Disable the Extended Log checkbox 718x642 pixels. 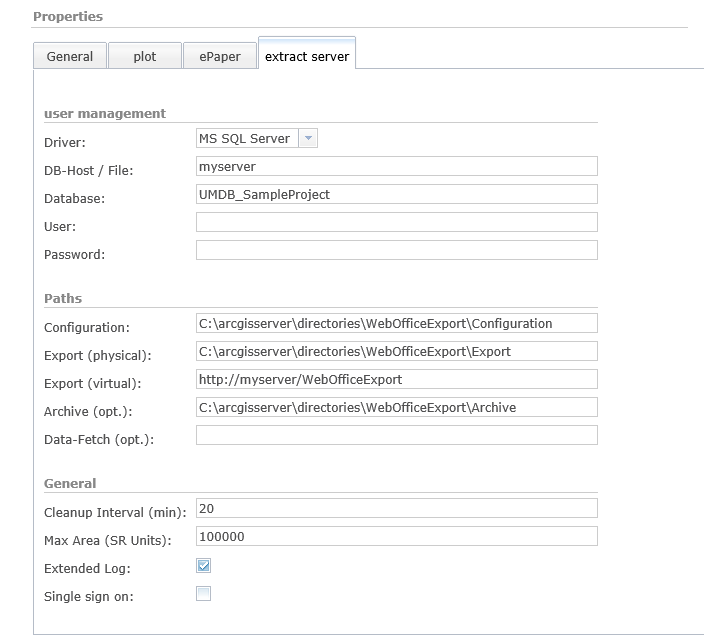(204, 566)
